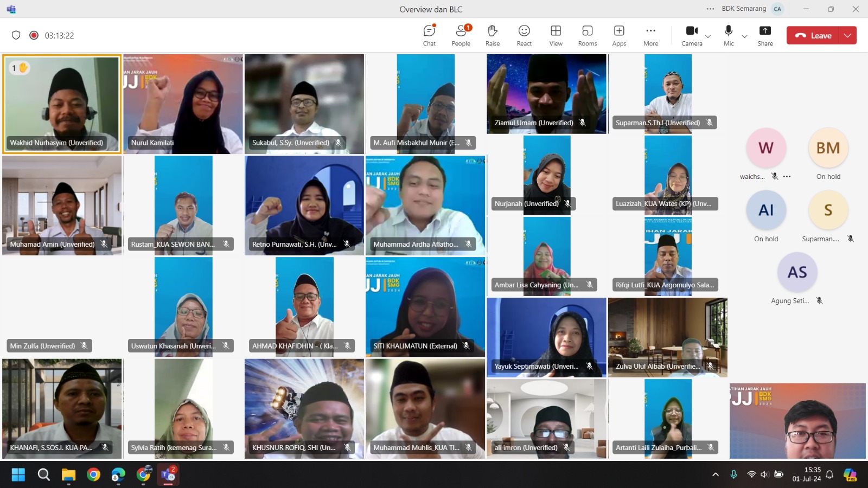Select Yayuk Septimawati's video tile
868x488 pixels.
(x=546, y=337)
